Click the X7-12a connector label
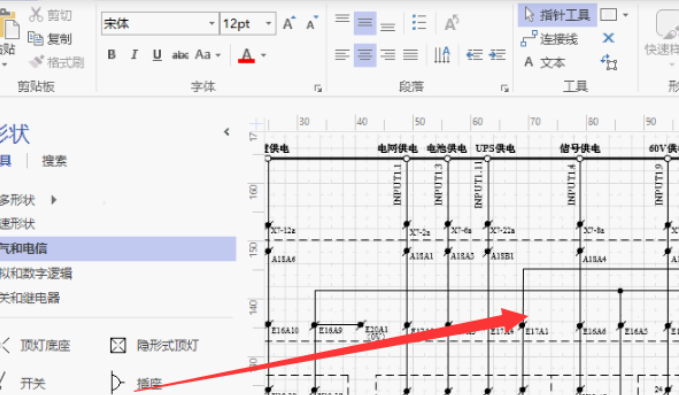 click(x=283, y=230)
